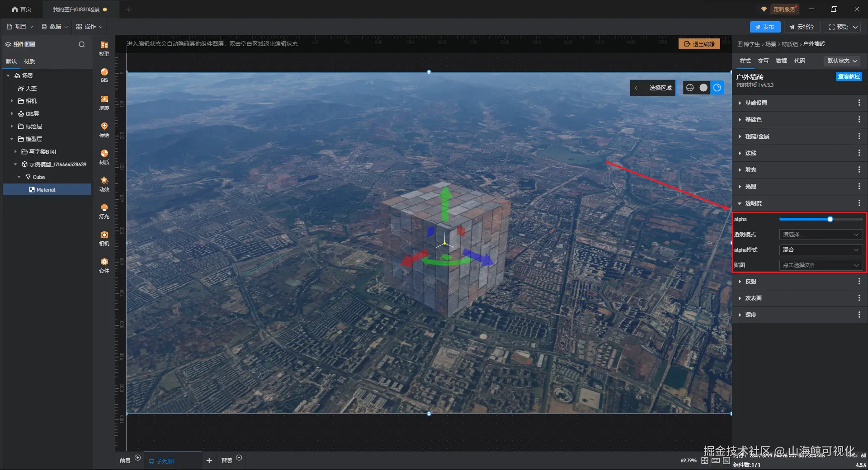Open the alpha模式 dropdown set to 混合
Image resolution: width=868 pixels, height=470 pixels.
[821, 250]
